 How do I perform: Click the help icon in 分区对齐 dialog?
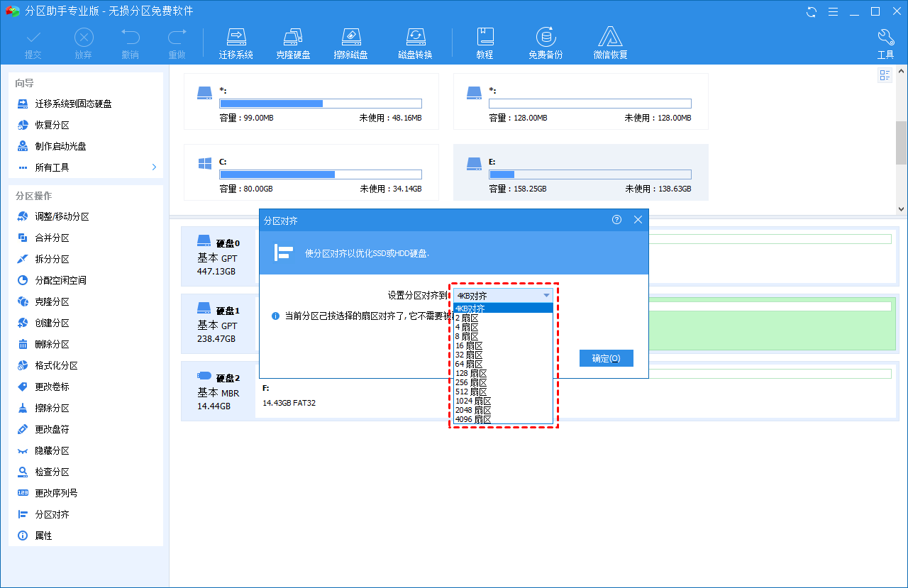point(616,220)
